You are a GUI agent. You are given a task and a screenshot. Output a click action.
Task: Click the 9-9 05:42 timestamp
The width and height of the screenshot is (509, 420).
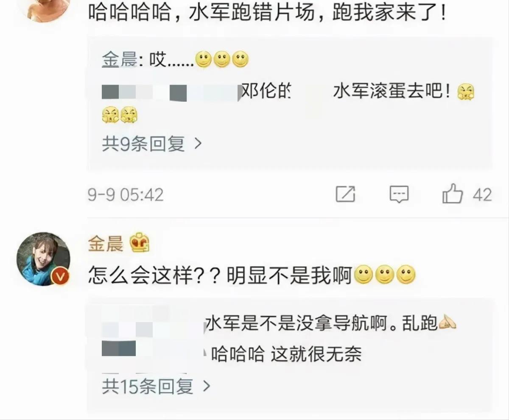pyautogui.click(x=126, y=195)
